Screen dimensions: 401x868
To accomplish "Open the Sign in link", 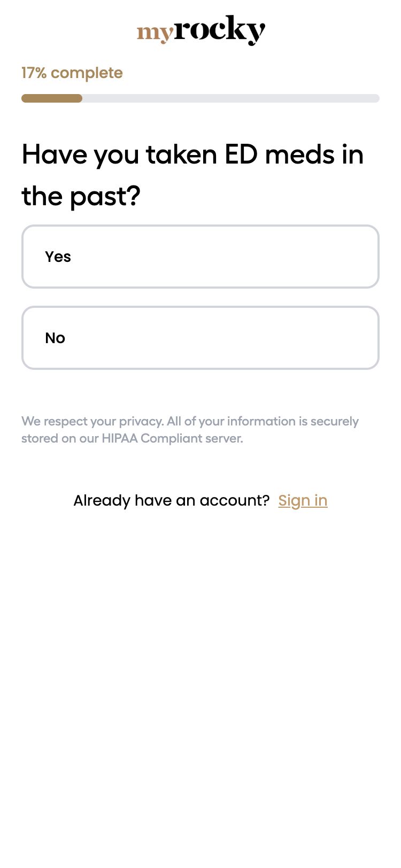I will pyautogui.click(x=303, y=500).
